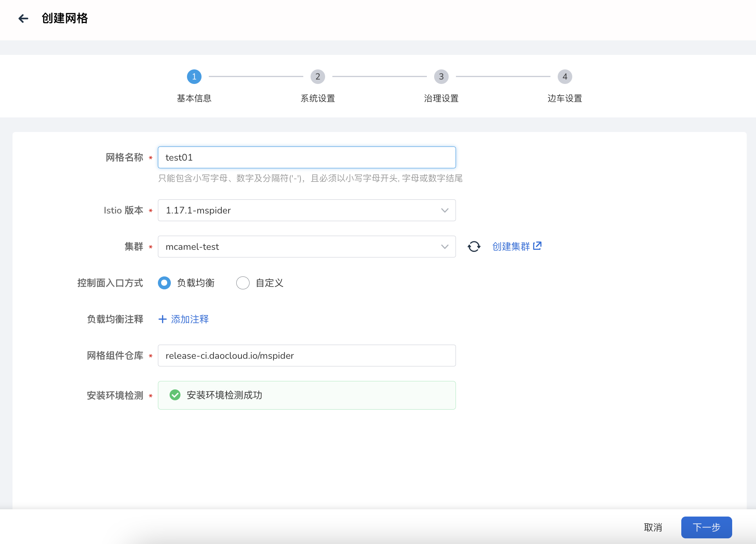Click the 下一步 button

[707, 527]
